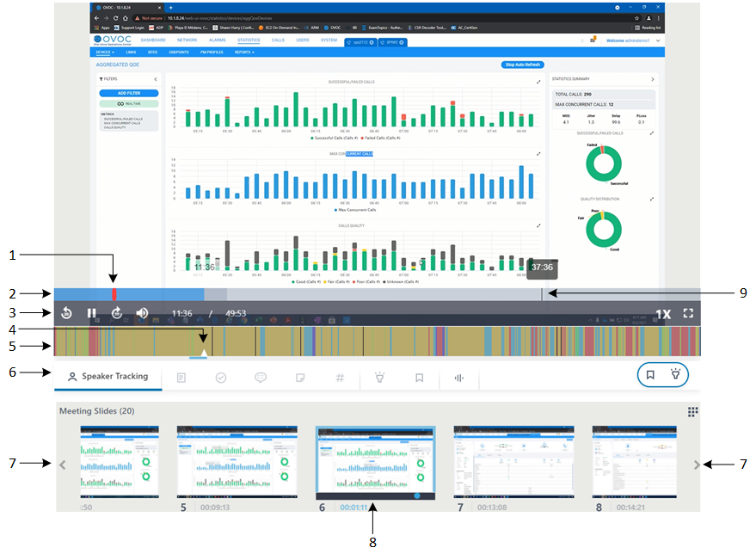Change playback speed from 1X
Screen dimensions: 756x560
tap(662, 314)
